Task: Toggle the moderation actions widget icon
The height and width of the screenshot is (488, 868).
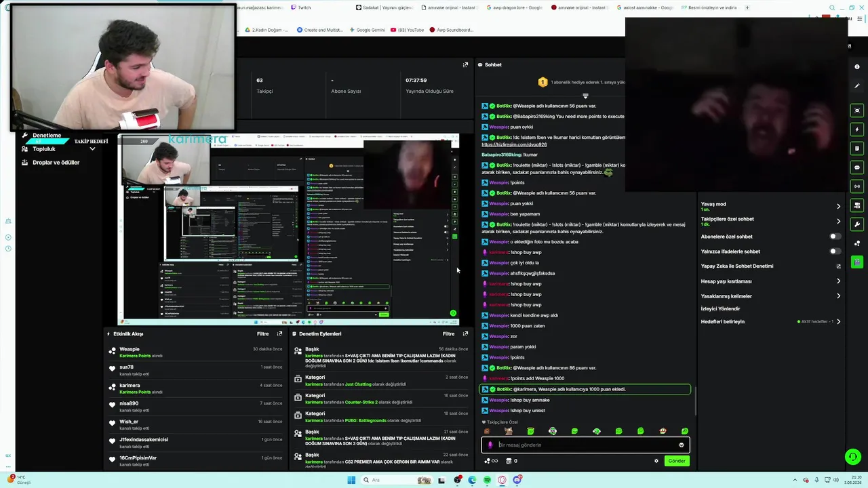Action: 857,205
